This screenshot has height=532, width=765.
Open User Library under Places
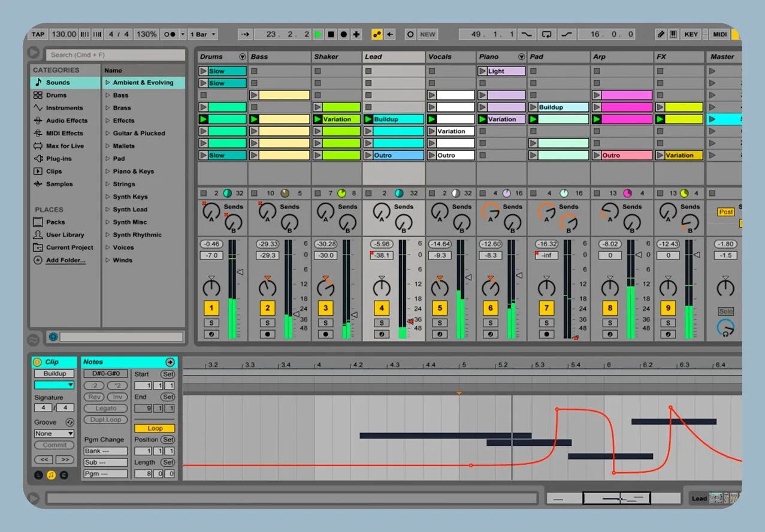(65, 235)
